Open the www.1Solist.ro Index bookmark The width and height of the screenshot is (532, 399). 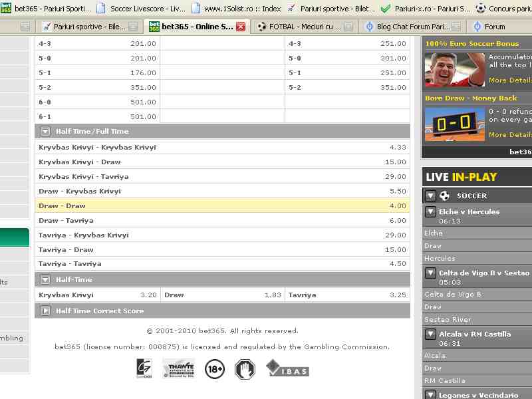(236, 9)
